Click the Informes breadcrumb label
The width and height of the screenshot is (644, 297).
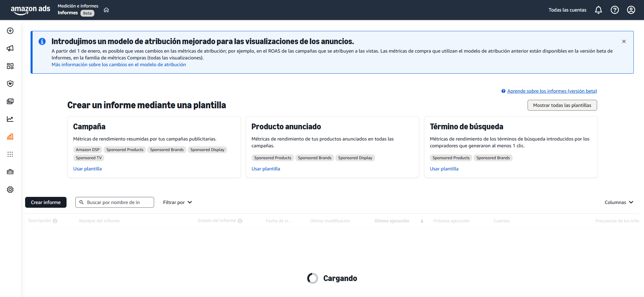[68, 13]
